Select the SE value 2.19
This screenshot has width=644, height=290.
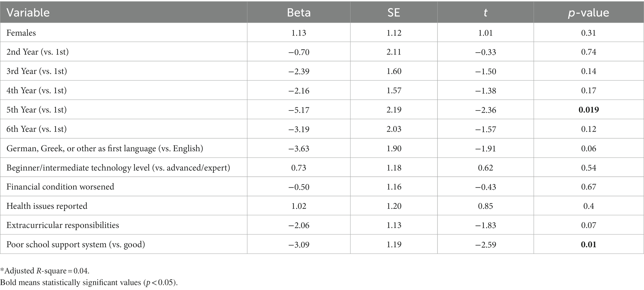point(394,110)
